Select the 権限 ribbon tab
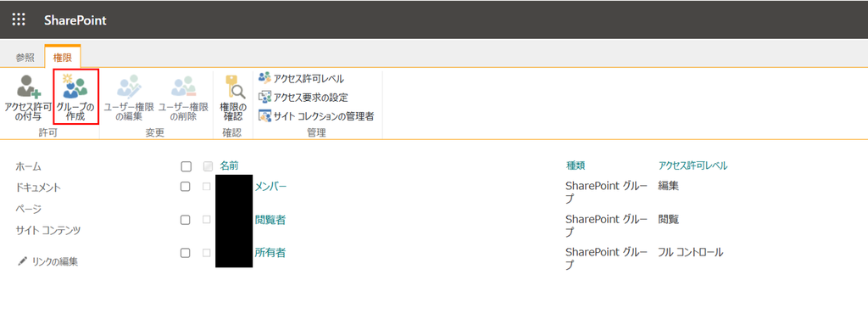The width and height of the screenshot is (868, 314). [63, 57]
